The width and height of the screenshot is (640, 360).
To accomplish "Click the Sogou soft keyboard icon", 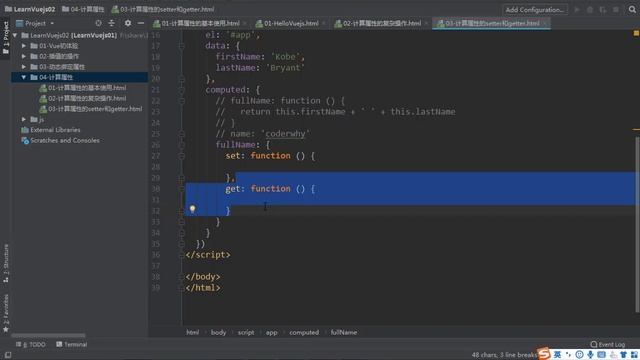I will coord(601,355).
